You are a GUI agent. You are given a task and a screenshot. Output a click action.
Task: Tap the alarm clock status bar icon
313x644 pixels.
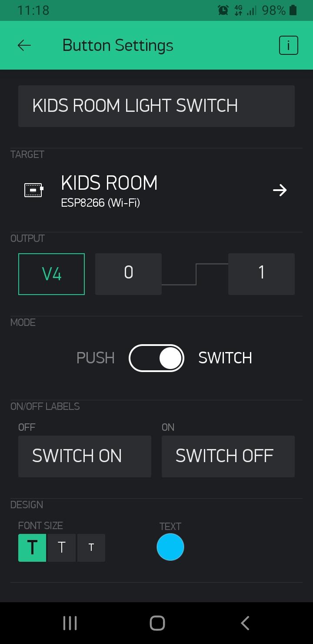tap(223, 10)
